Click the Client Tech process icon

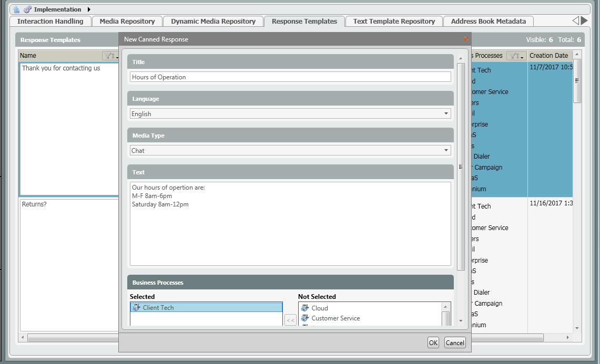(x=136, y=308)
